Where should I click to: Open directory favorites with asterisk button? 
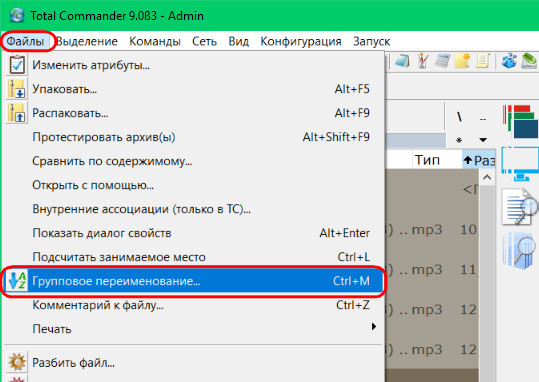pyautogui.click(x=459, y=140)
